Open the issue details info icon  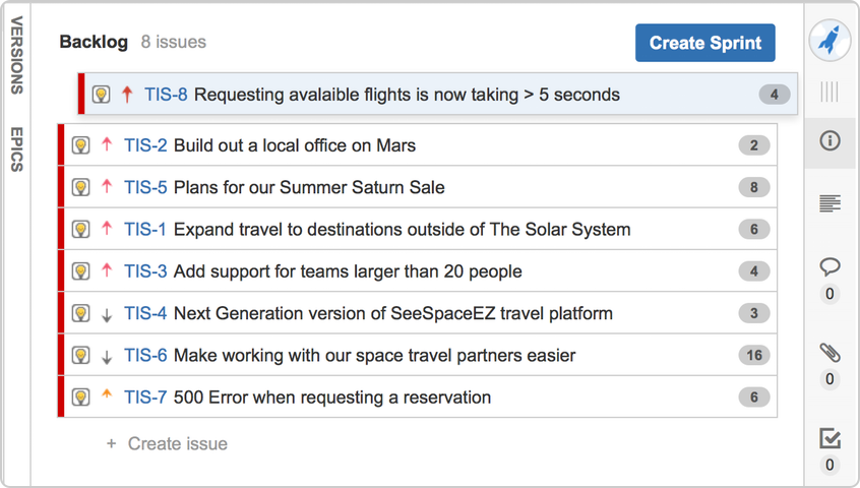830,141
